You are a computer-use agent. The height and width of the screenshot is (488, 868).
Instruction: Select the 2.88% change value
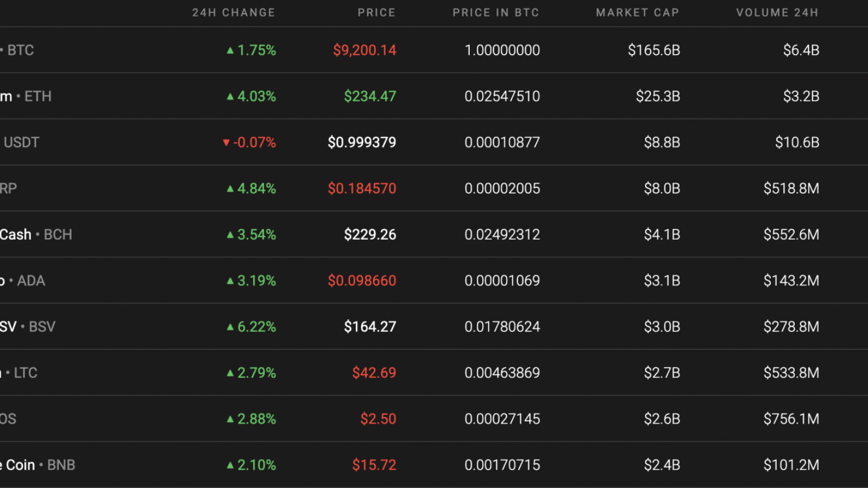pyautogui.click(x=257, y=419)
